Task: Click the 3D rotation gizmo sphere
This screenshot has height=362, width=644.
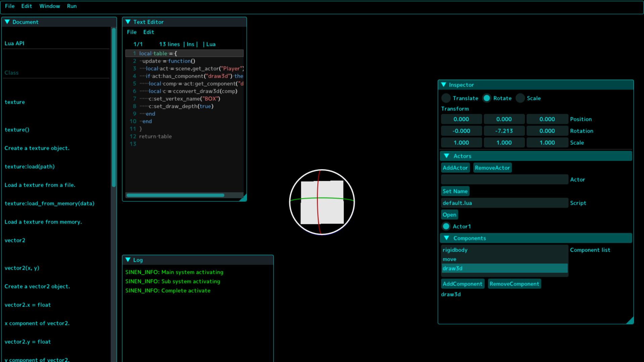Action: point(322,202)
